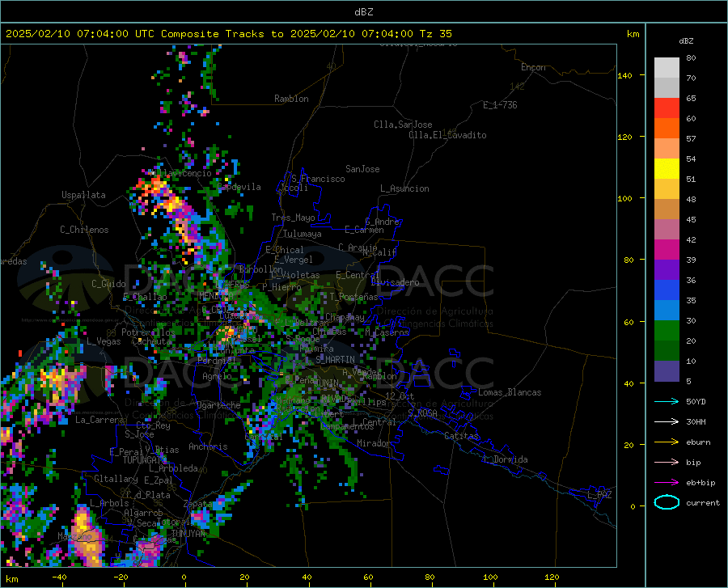Pick the gray 70–65 dBZ swatch
728x588 pixels.
[x=667, y=88]
